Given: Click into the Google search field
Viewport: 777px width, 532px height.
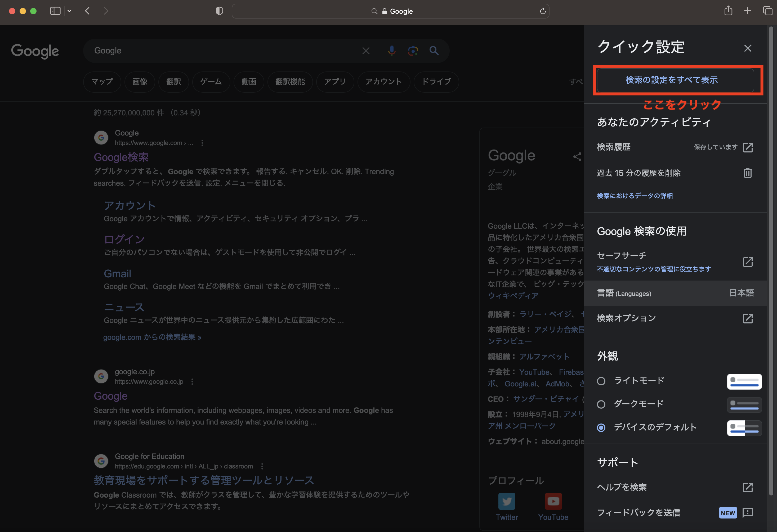Looking at the screenshot, I should pos(224,51).
